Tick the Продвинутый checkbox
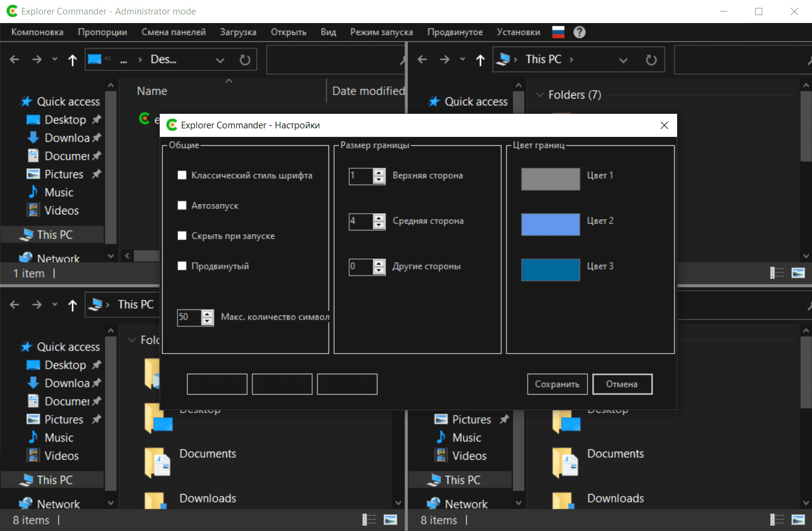 (x=182, y=266)
